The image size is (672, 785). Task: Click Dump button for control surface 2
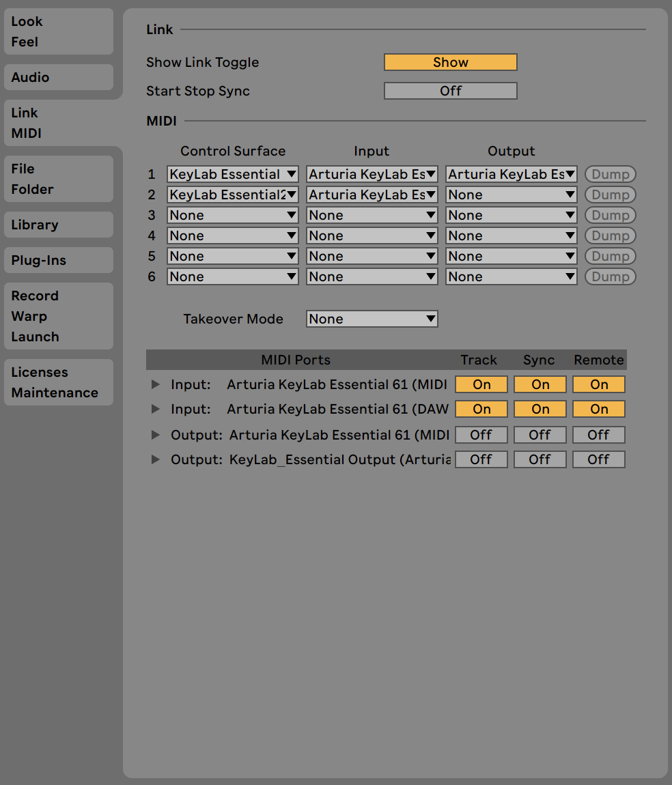(x=611, y=195)
